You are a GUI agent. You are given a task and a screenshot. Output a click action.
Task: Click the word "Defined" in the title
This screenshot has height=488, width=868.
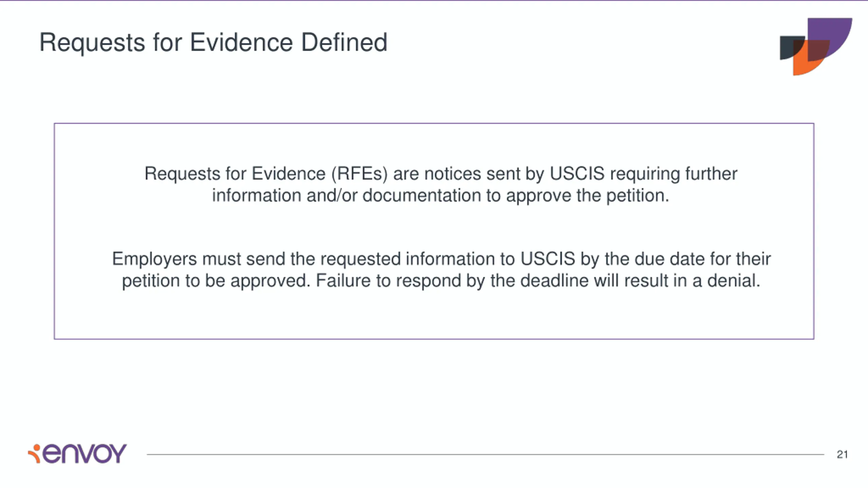[344, 42]
